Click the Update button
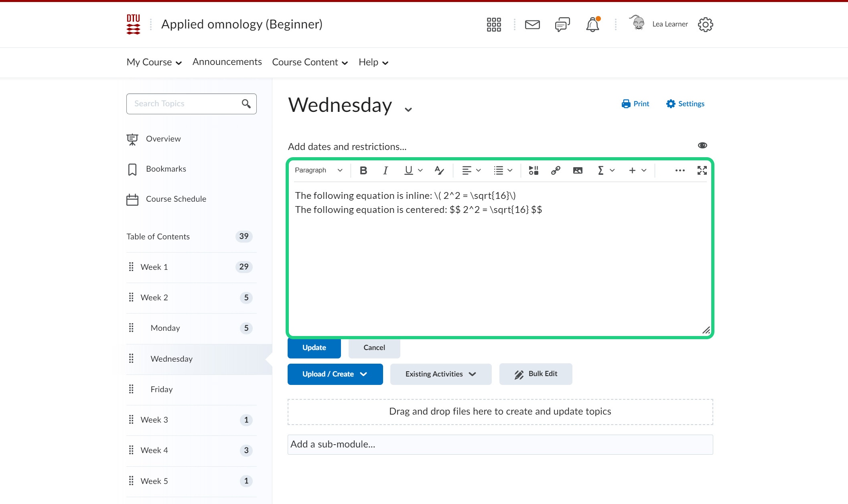Image resolution: width=848 pixels, height=504 pixels. 314,348
